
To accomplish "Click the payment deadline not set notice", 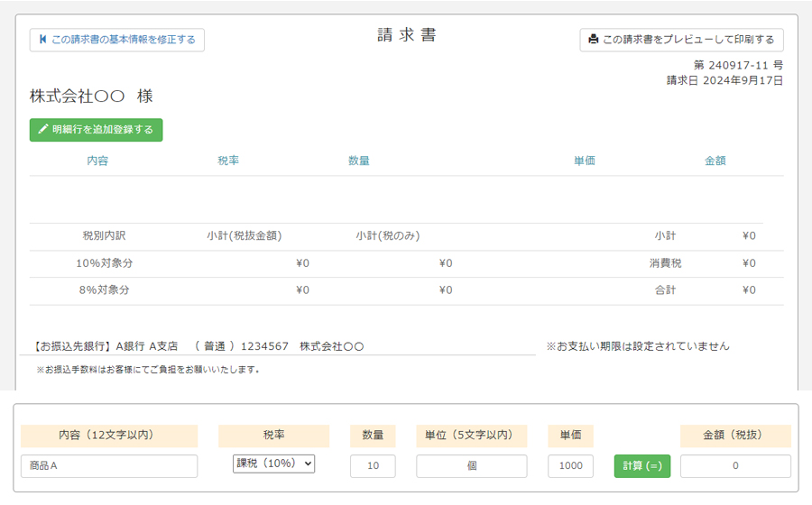I will (637, 346).
